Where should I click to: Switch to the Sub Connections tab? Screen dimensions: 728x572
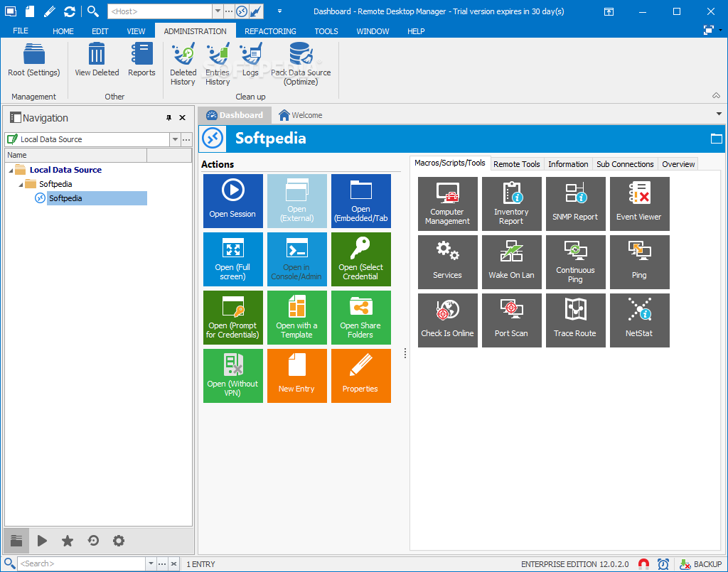[x=625, y=164]
